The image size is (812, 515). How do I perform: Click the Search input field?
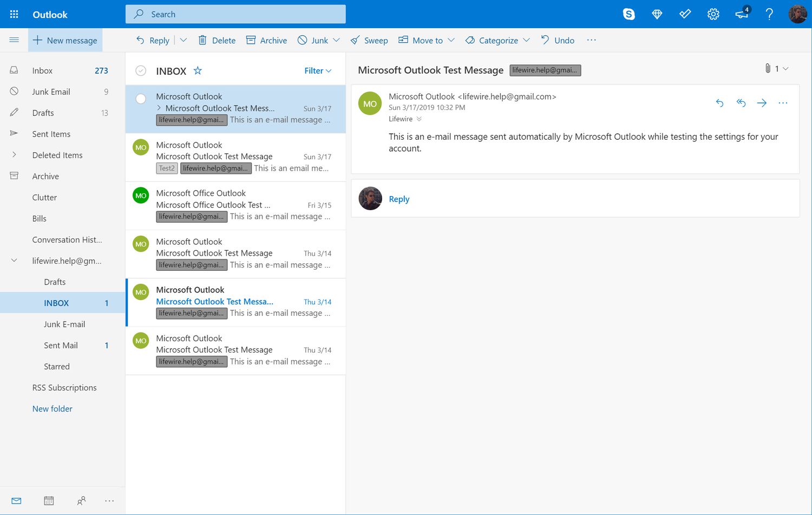(x=235, y=14)
